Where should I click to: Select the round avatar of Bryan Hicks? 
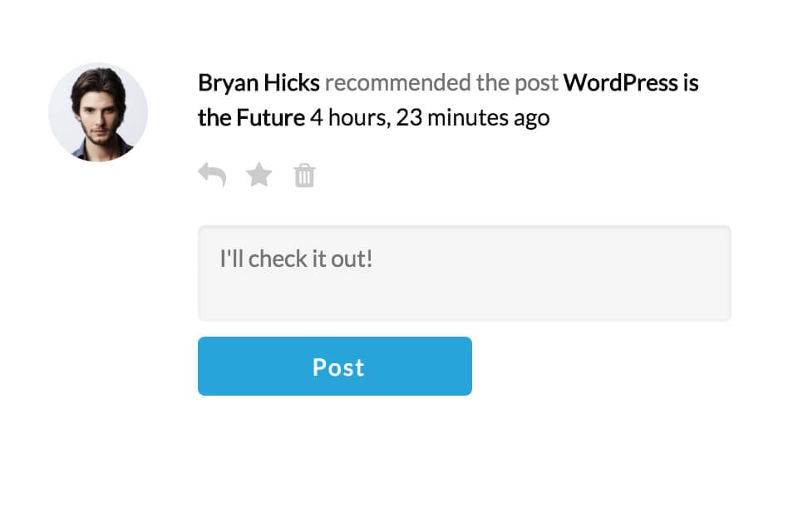pyautogui.click(x=98, y=112)
